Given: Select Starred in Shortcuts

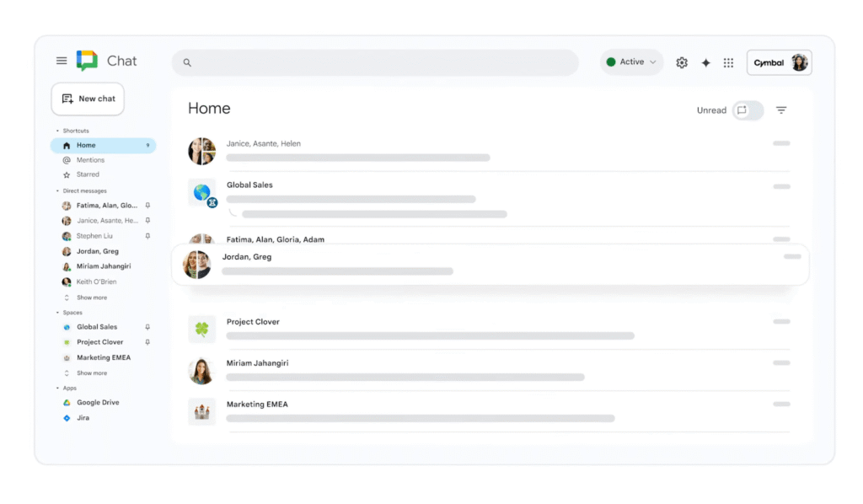Looking at the screenshot, I should [x=88, y=174].
